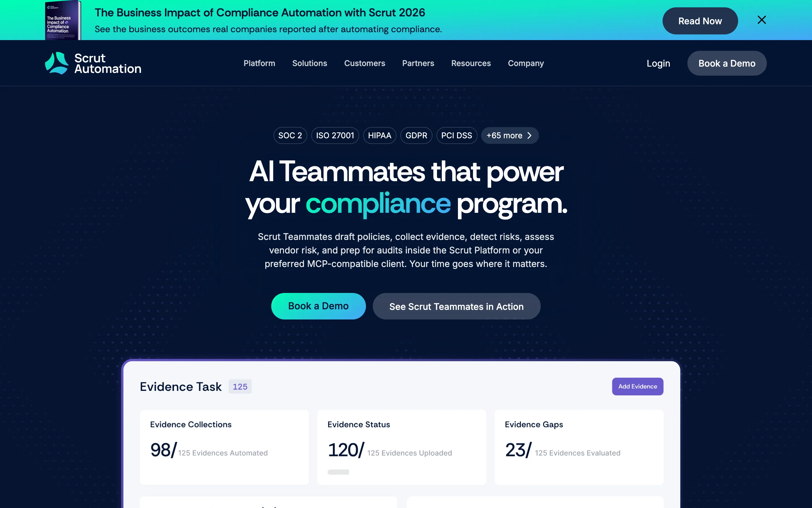Select the ISO 27001 framework pill
Viewport: 812px width, 508px height.
[335, 135]
